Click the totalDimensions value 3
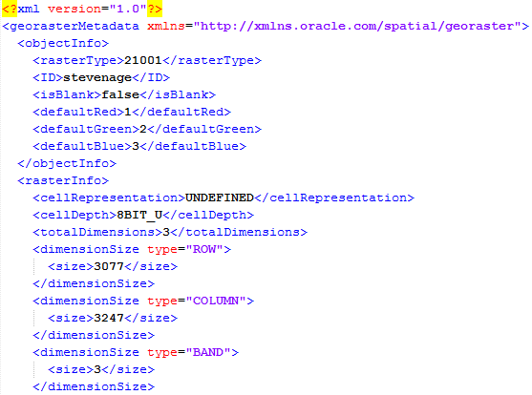532x395 pixels. [166, 232]
